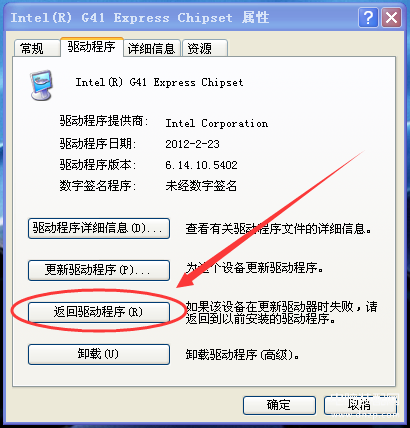Screen dimensions: 410x428
Task: Close the chipset properties dialog
Action: click(x=391, y=18)
